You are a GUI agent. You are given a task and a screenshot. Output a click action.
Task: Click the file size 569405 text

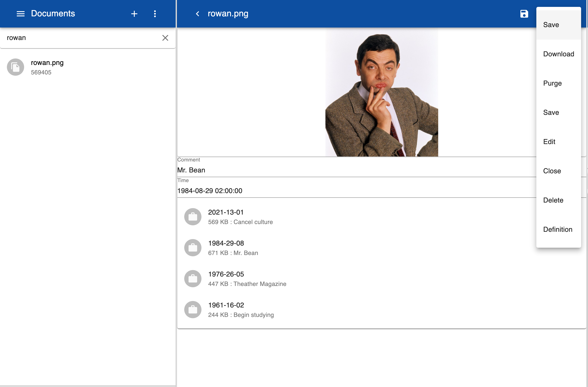click(x=41, y=73)
